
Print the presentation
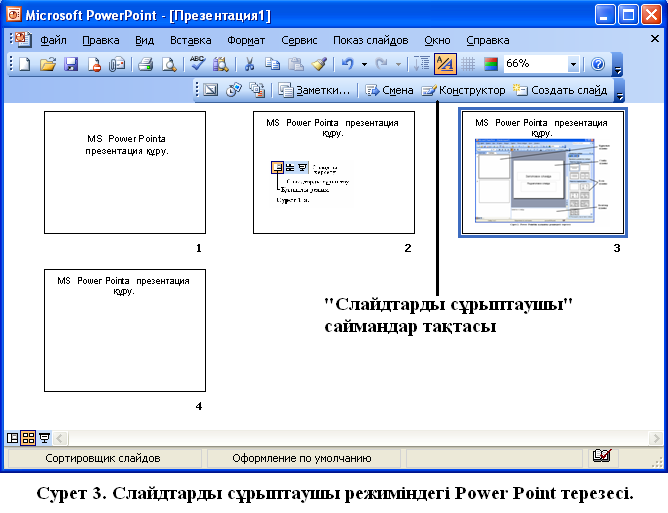point(146,64)
